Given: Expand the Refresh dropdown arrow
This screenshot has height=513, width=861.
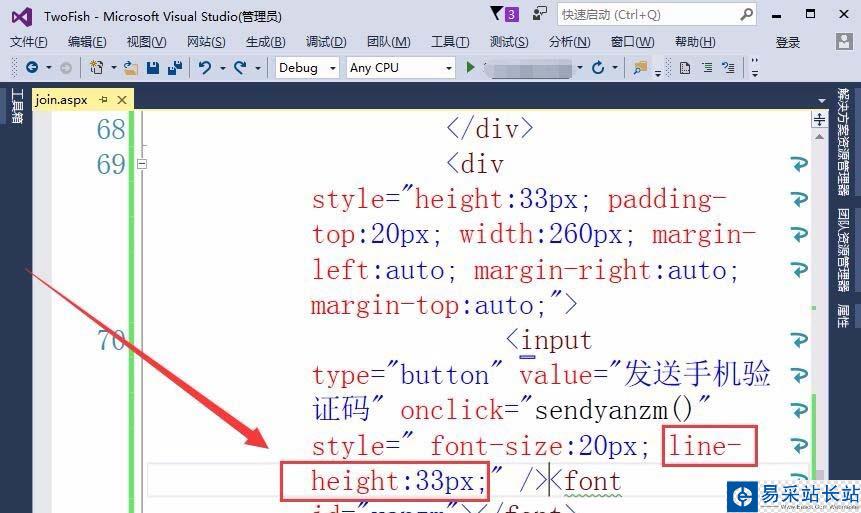Looking at the screenshot, I should pos(615,68).
